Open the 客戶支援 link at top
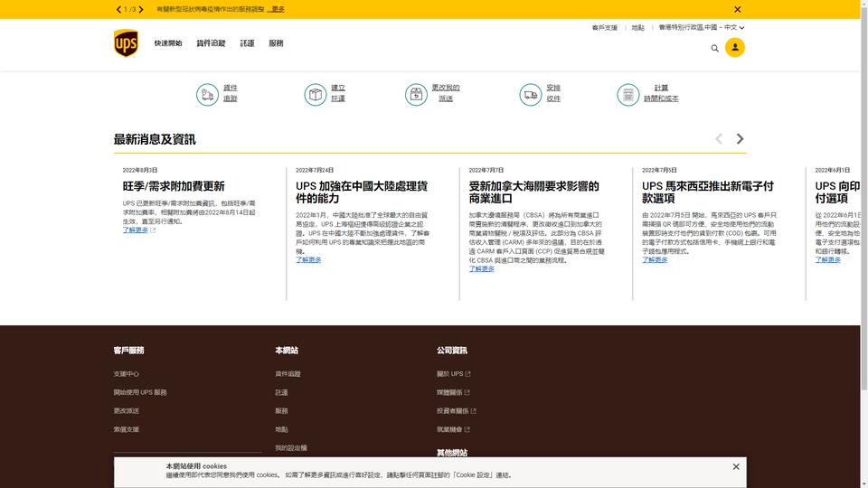Image resolution: width=868 pixels, height=488 pixels. tap(605, 28)
